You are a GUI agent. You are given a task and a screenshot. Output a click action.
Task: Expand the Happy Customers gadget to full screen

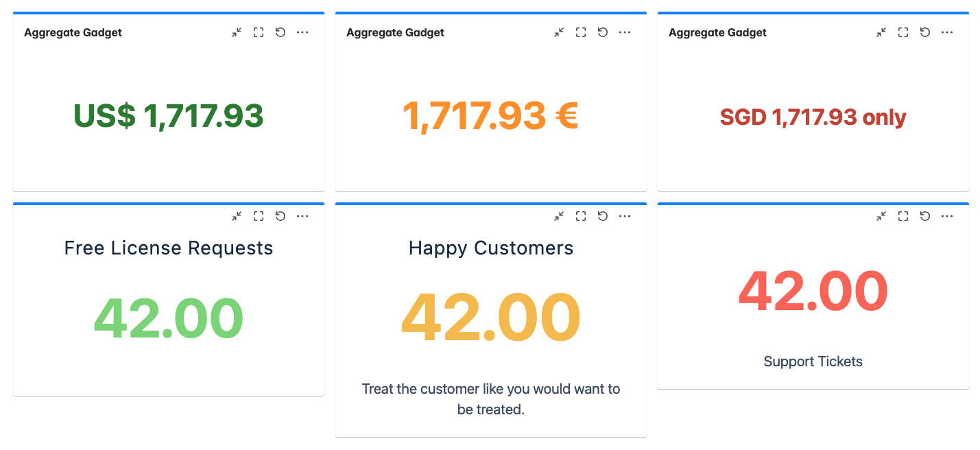coord(580,215)
